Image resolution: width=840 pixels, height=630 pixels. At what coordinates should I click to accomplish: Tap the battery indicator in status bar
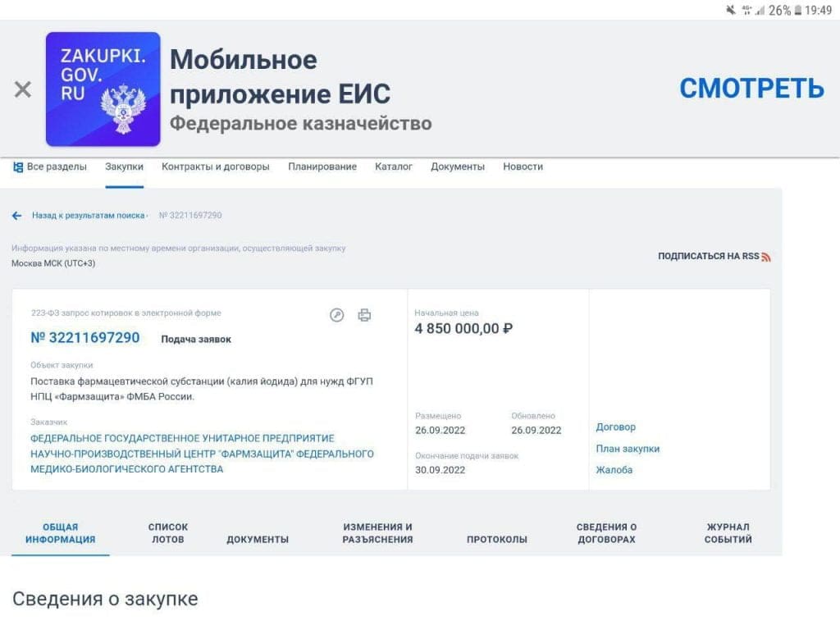(x=797, y=11)
